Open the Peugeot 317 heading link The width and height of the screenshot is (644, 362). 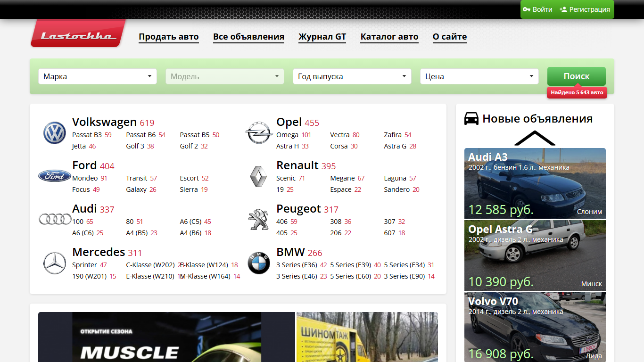pyautogui.click(x=307, y=209)
